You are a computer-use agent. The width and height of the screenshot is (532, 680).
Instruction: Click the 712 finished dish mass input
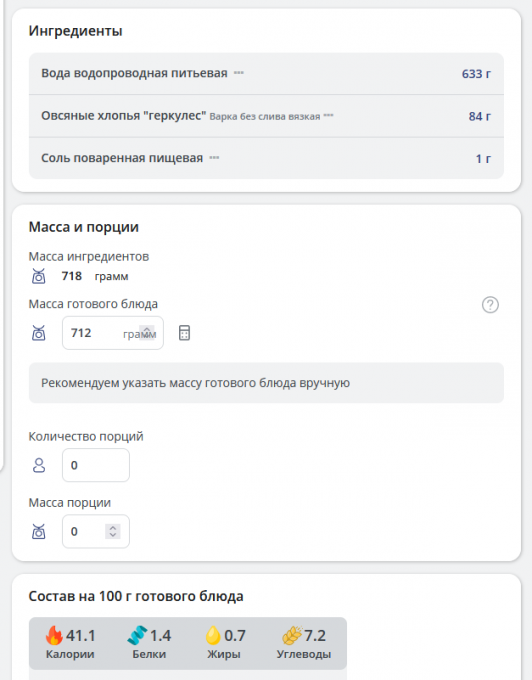[113, 333]
